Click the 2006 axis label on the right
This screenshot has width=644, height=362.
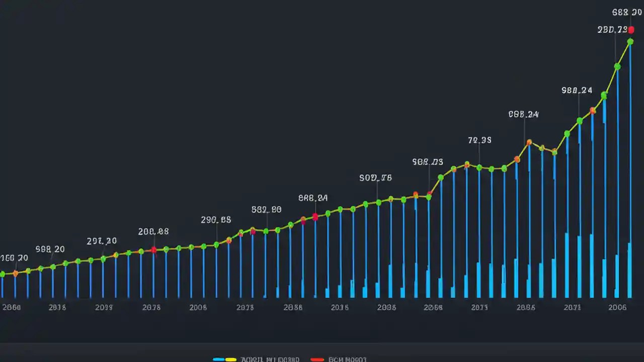[618, 307]
